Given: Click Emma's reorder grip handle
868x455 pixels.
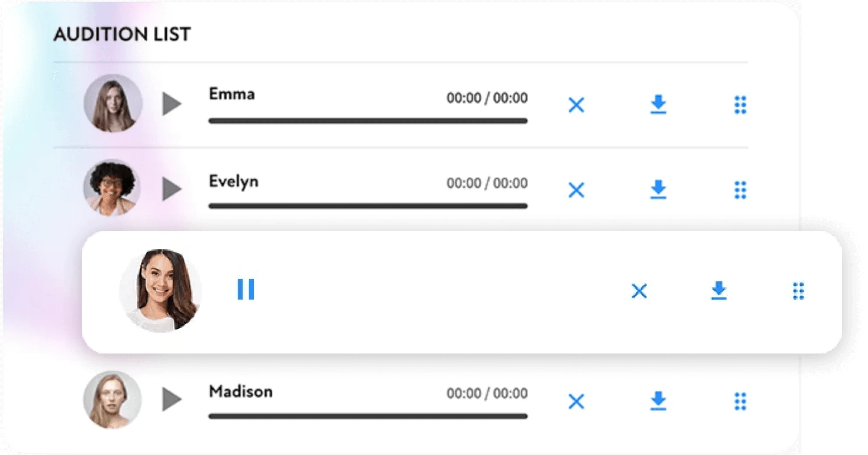Looking at the screenshot, I should click(x=740, y=105).
